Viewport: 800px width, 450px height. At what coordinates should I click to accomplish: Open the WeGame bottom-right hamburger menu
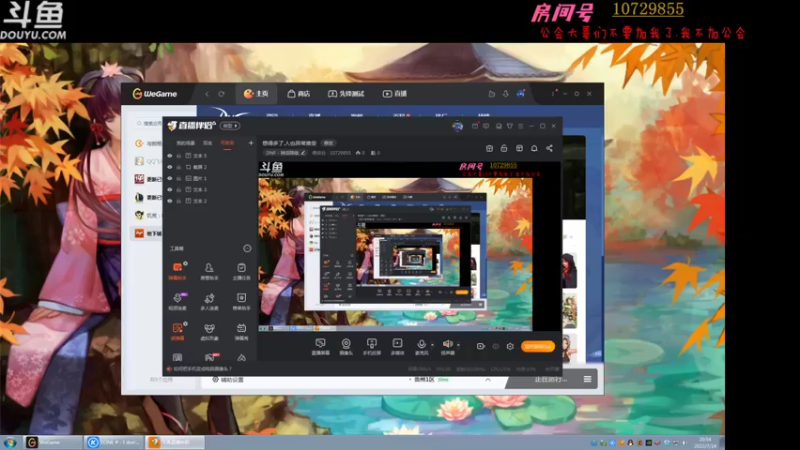(x=587, y=379)
